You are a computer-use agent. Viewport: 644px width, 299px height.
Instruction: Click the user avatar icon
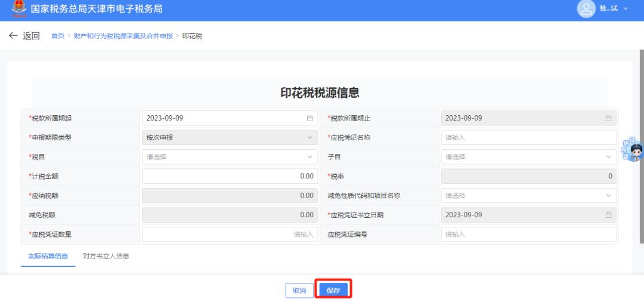pyautogui.click(x=587, y=9)
